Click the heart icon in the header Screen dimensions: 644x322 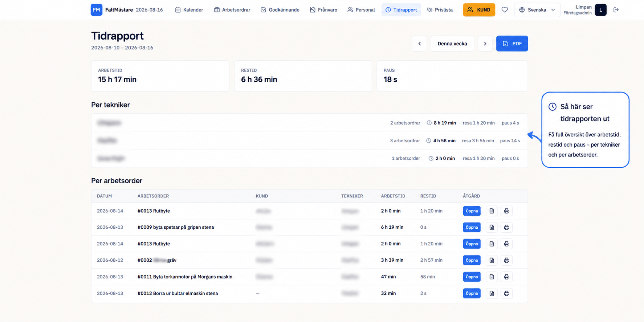[505, 10]
